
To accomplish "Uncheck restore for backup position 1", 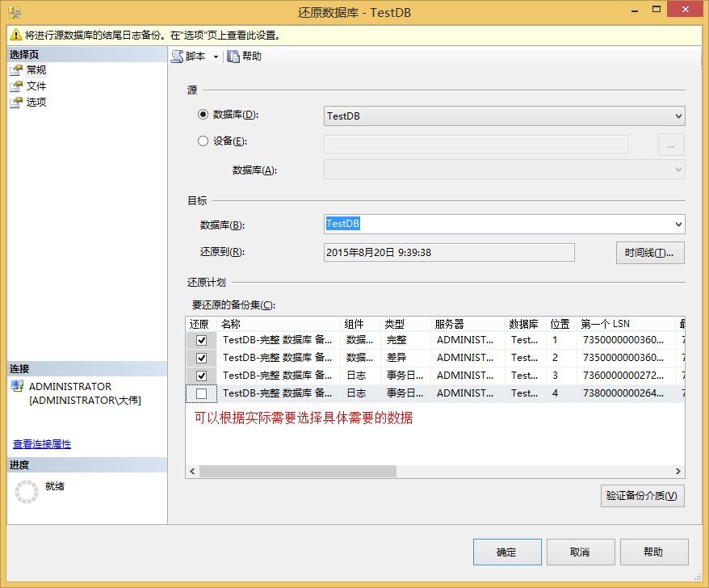I will tap(202, 340).
